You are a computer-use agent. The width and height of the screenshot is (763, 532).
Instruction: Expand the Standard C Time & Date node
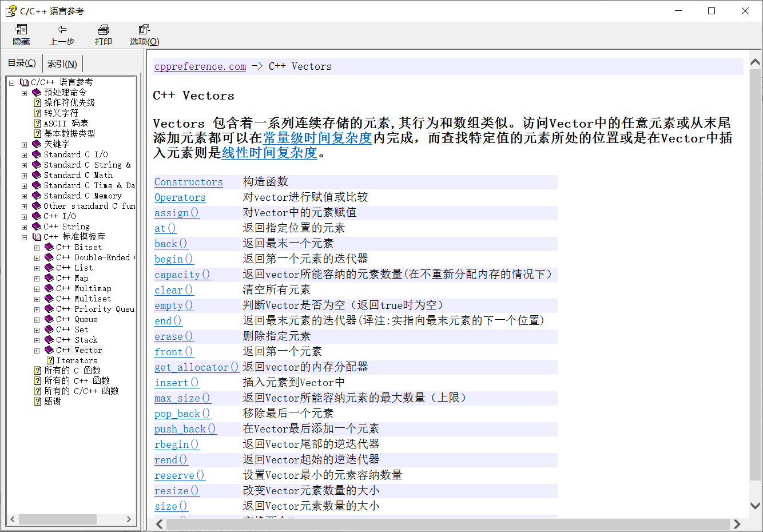[24, 186]
